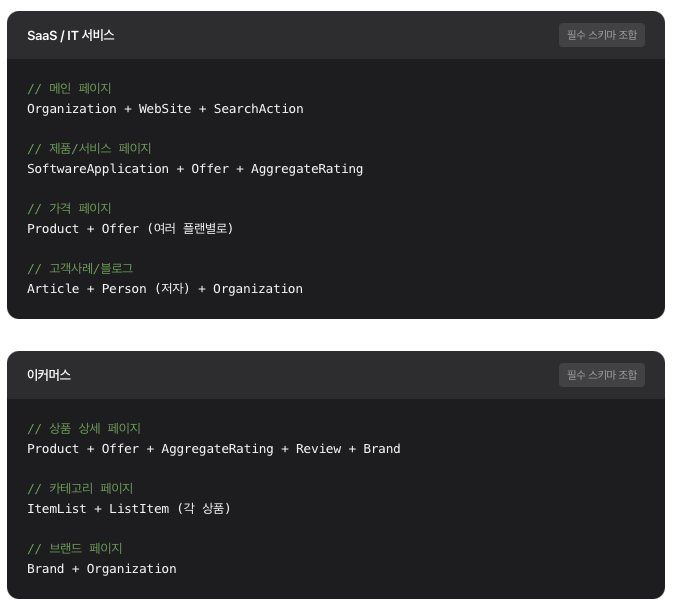Click the // 제품/서비스 페이지 comment
The image size is (673, 613).
[x=89, y=148]
